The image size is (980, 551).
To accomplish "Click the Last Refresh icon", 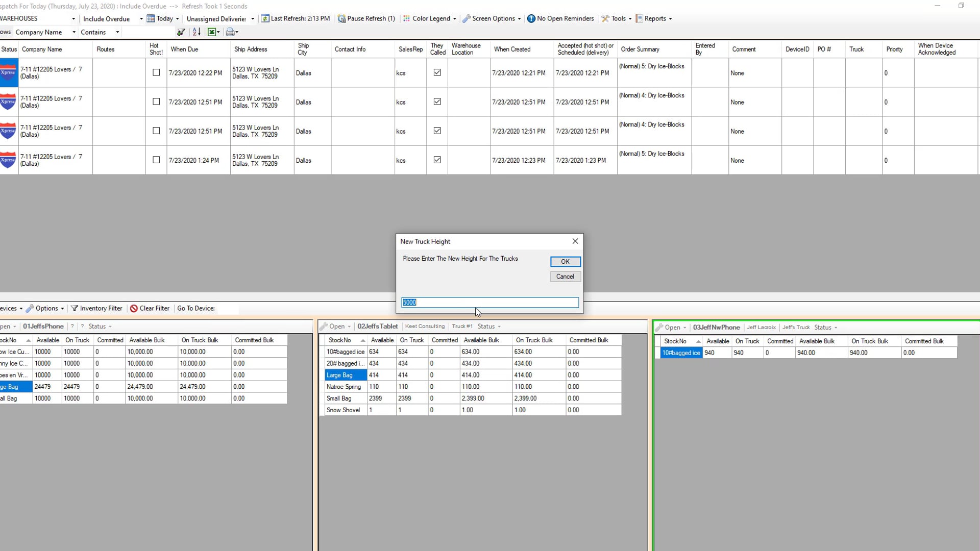I will tap(265, 19).
